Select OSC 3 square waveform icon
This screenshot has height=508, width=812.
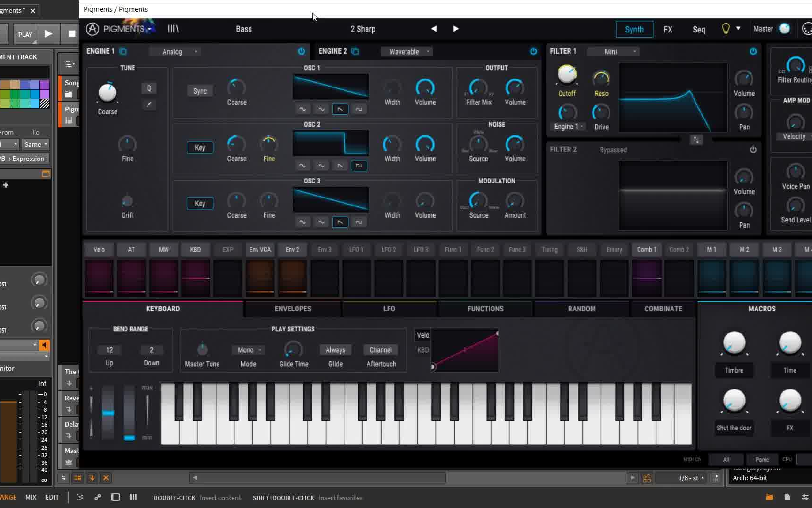(x=359, y=222)
